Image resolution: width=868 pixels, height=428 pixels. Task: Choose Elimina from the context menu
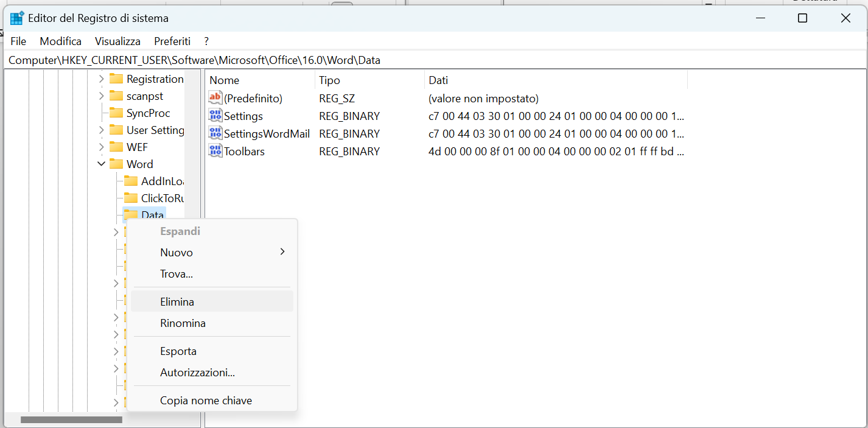[212, 301]
